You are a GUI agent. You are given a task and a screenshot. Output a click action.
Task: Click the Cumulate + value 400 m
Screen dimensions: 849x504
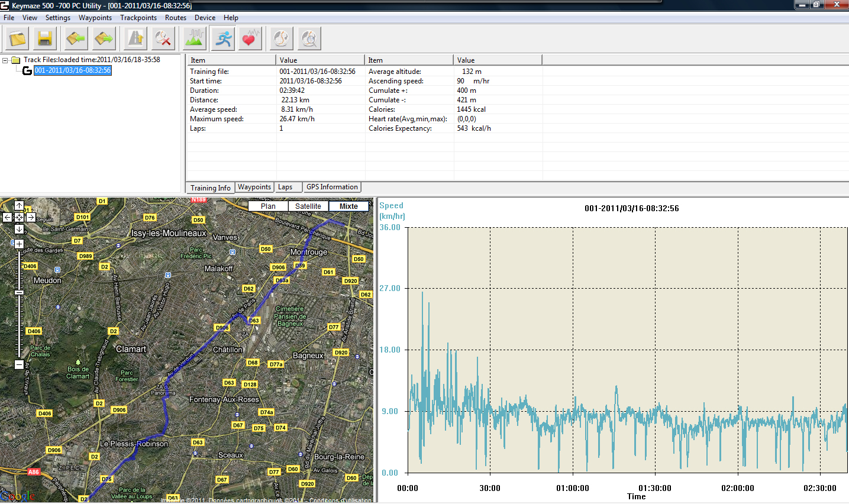[466, 91]
